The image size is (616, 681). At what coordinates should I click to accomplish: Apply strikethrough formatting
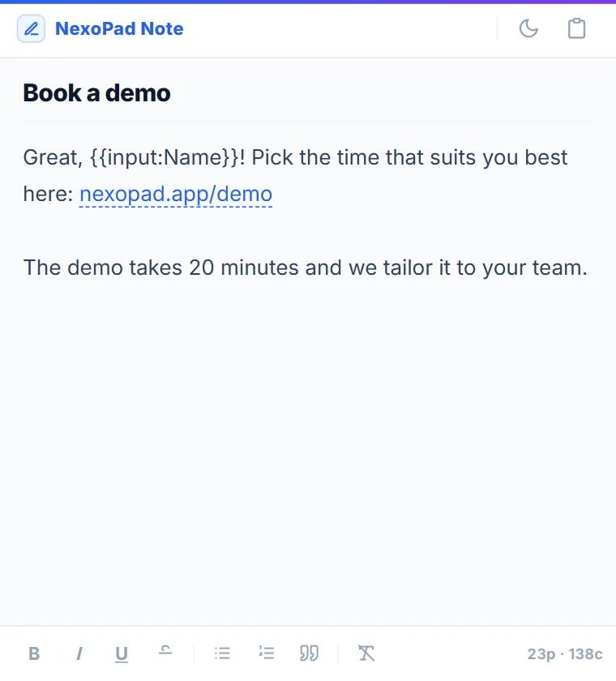(165, 653)
